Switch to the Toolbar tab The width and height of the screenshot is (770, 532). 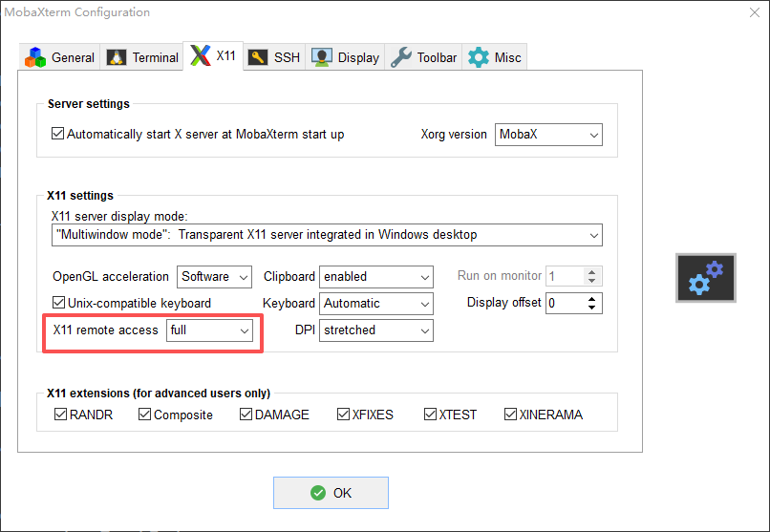[423, 57]
